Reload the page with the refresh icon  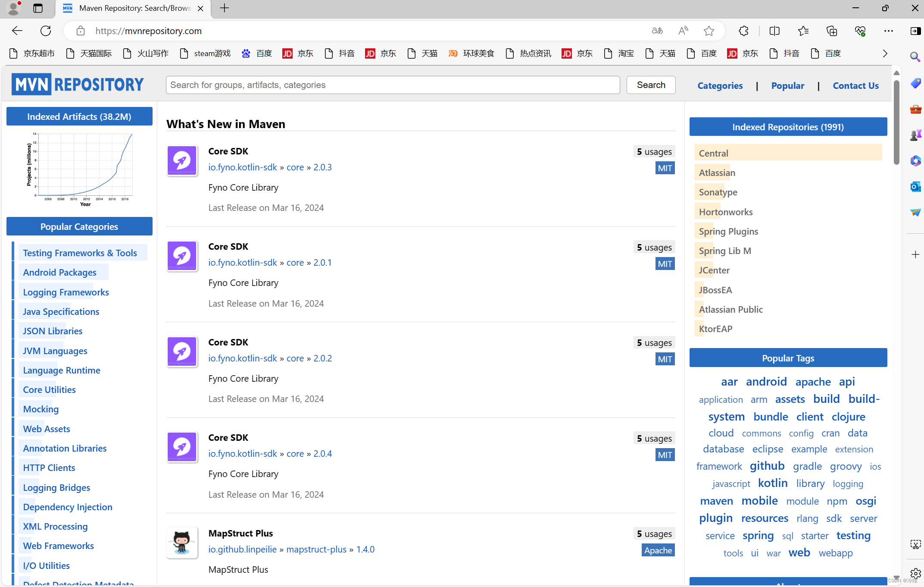pos(46,31)
